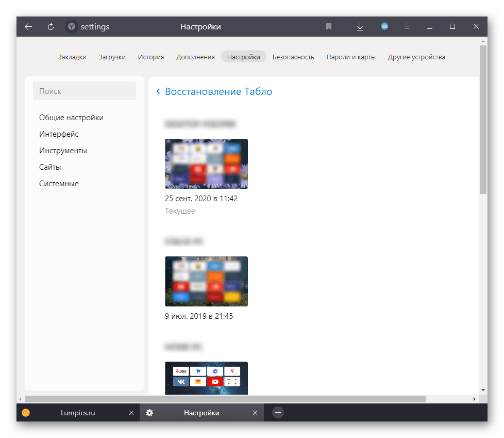Open the Безопасность section
The image size is (504, 438).
pyautogui.click(x=293, y=57)
